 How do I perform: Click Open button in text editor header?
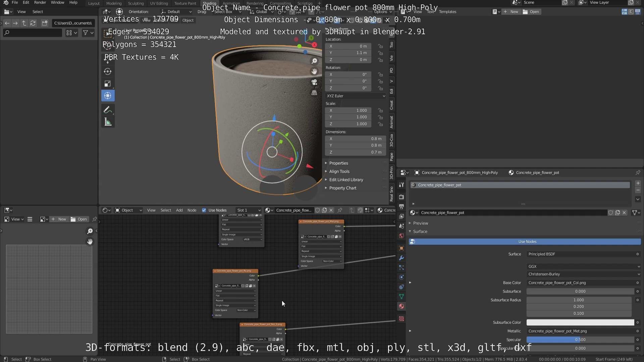point(531,12)
